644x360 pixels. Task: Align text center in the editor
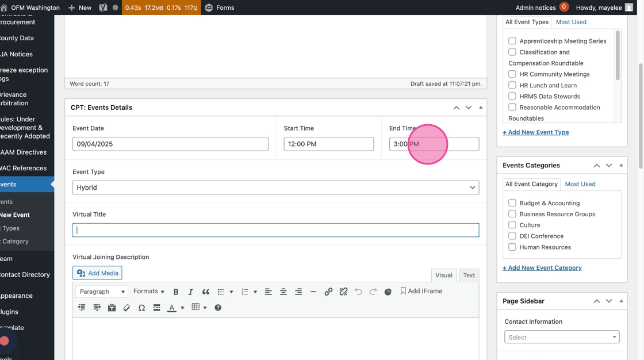click(283, 292)
